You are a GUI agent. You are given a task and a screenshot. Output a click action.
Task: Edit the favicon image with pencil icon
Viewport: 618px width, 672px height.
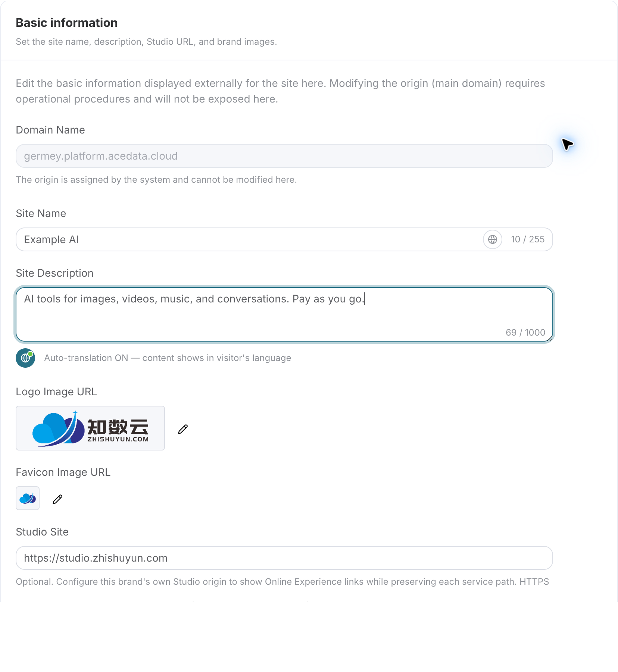click(x=57, y=499)
